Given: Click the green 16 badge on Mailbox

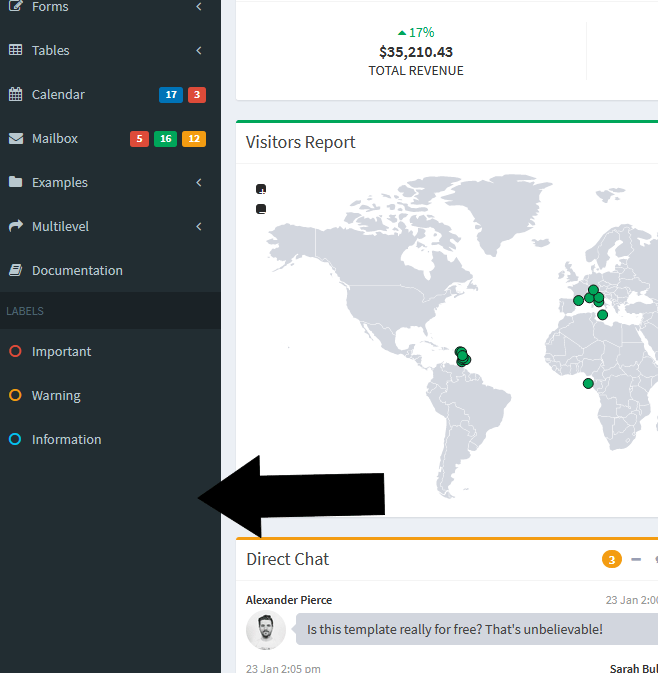Looking at the screenshot, I should [x=165, y=139].
